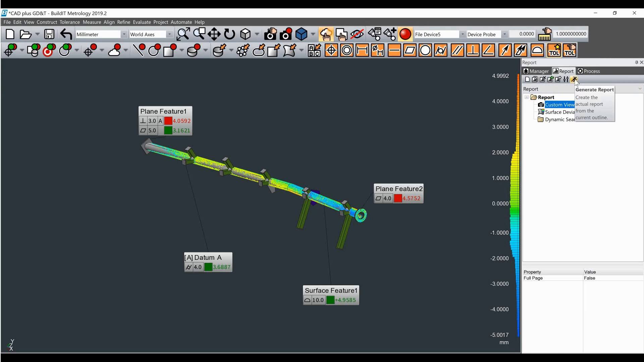Switch to the Manager tab
Image resolution: width=644 pixels, height=362 pixels.
(536, 71)
